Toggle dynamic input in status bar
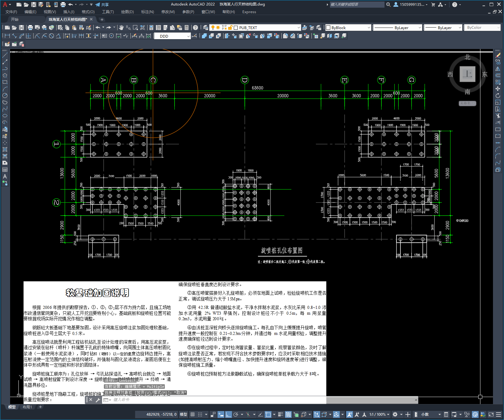This screenshot has height=420, width=504. [221, 414]
